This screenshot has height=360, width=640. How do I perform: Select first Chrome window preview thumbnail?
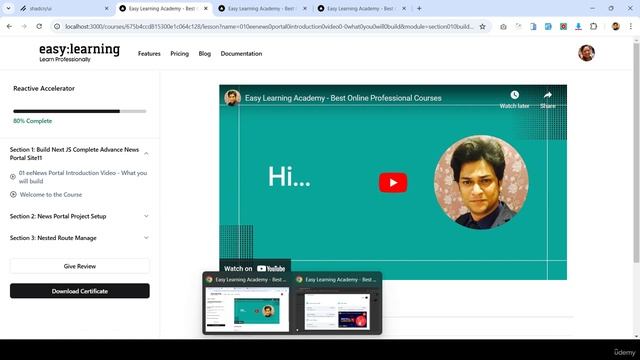pos(247,309)
